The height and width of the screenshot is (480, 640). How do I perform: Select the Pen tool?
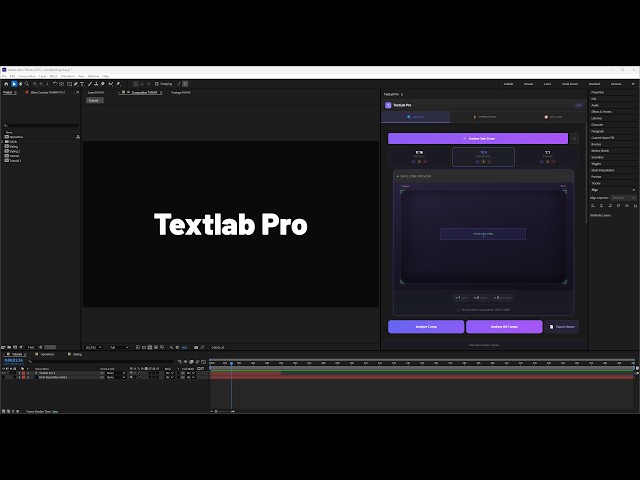[76, 84]
